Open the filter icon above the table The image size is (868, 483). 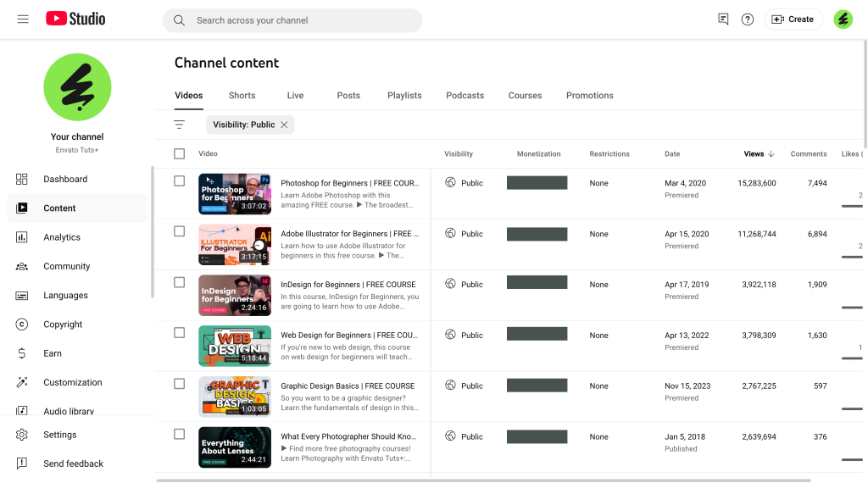point(180,125)
